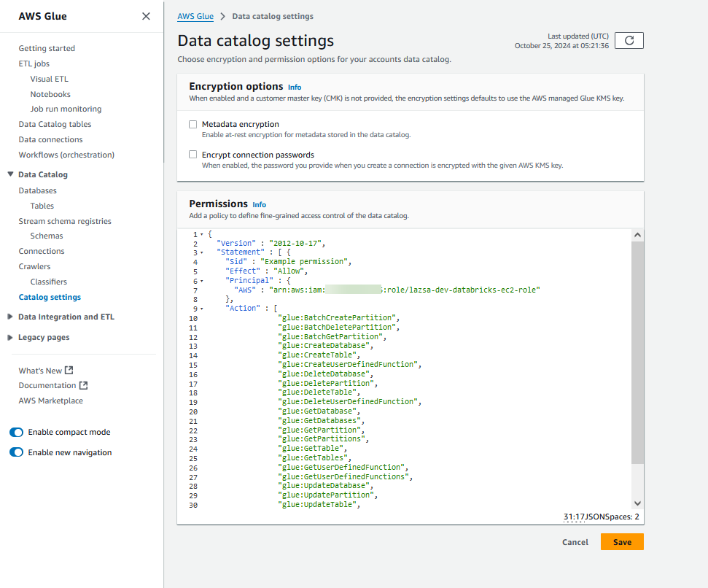Viewport: 708px width, 588px height.
Task: Open Visual ETL in sidebar
Action: click(x=49, y=79)
